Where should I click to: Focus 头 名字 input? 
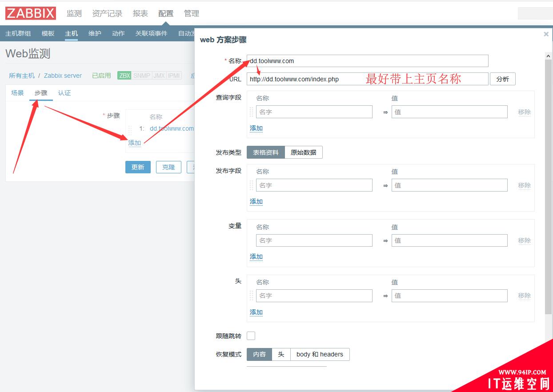(x=314, y=296)
